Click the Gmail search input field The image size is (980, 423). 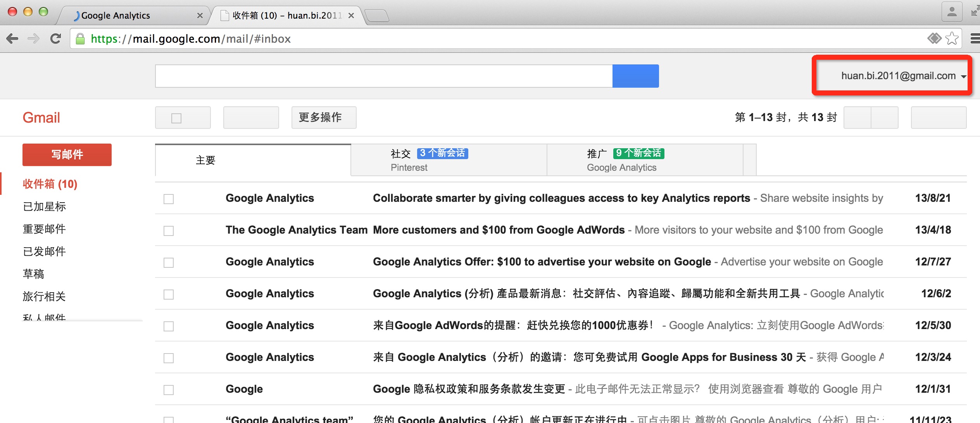click(x=384, y=76)
